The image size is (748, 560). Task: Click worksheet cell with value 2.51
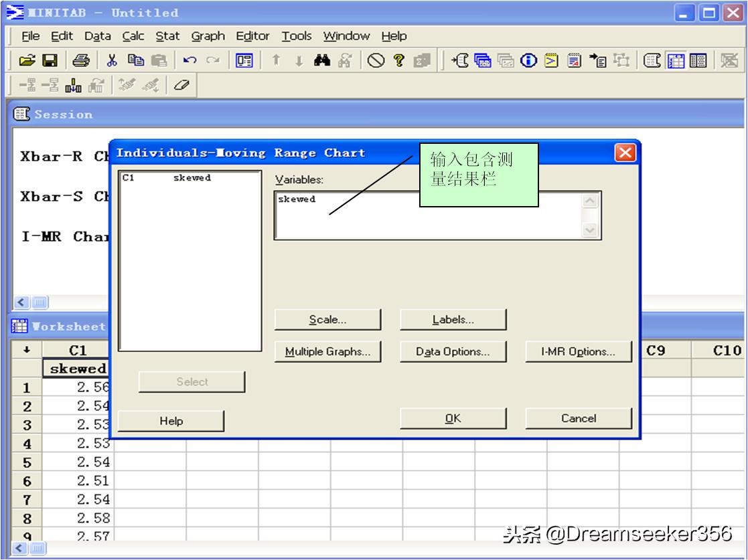pyautogui.click(x=77, y=481)
